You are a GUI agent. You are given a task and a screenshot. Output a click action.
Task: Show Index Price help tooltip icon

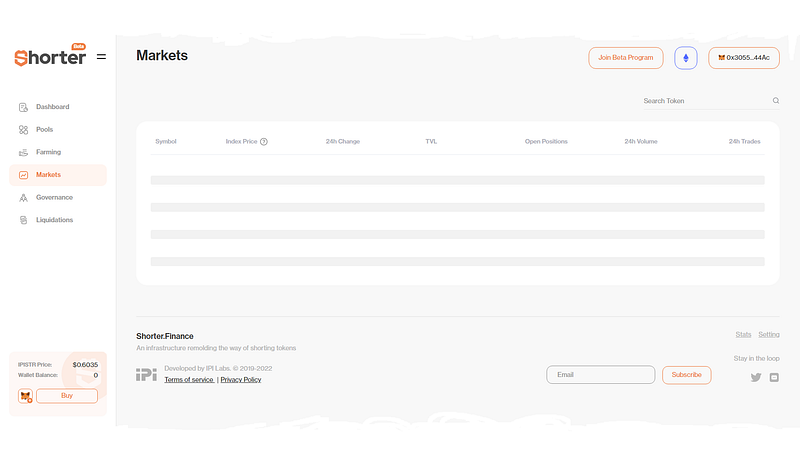(x=264, y=142)
